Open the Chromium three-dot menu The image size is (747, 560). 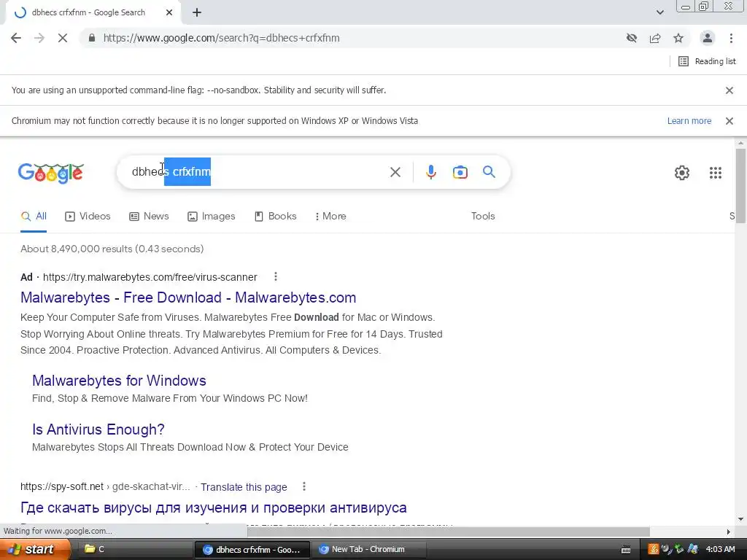coord(731,38)
